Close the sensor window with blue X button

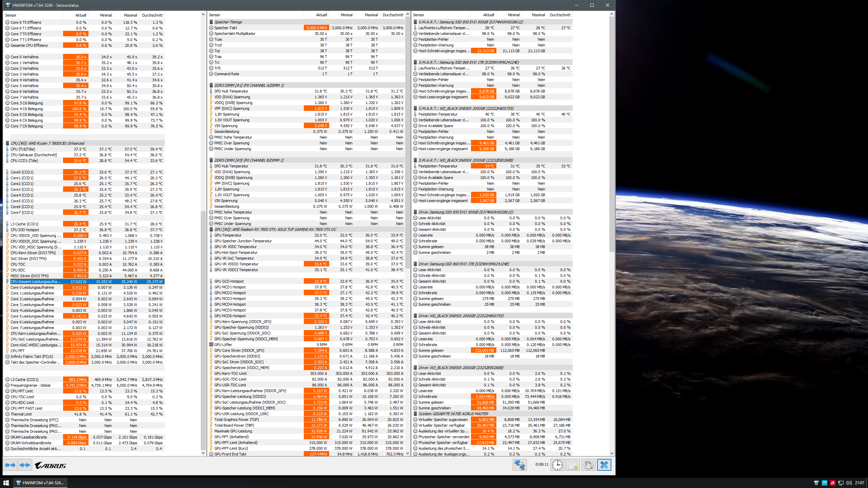[x=604, y=465]
